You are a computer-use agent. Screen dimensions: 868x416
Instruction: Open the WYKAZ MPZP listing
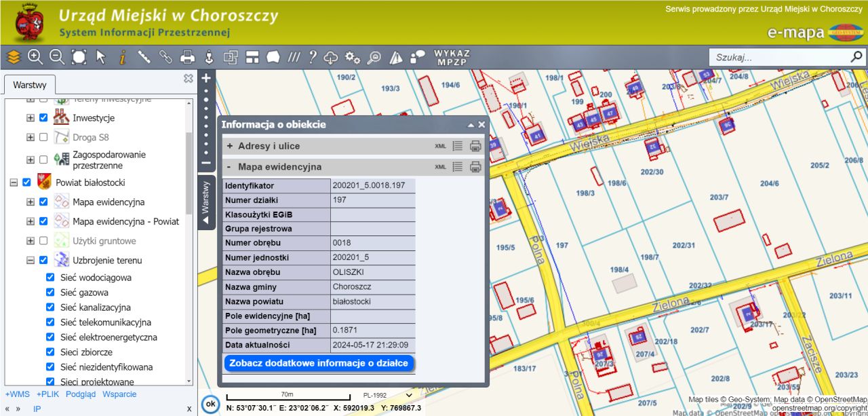[452, 57]
